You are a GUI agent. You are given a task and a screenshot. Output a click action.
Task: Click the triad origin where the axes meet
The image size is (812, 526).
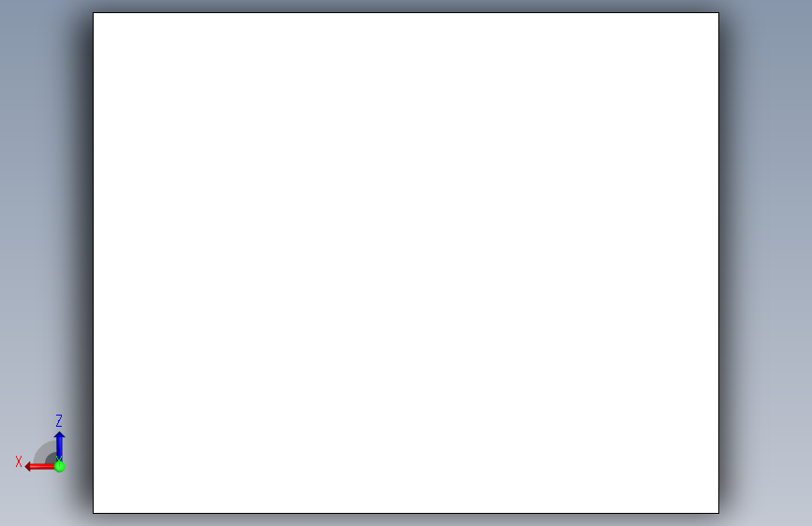60,466
